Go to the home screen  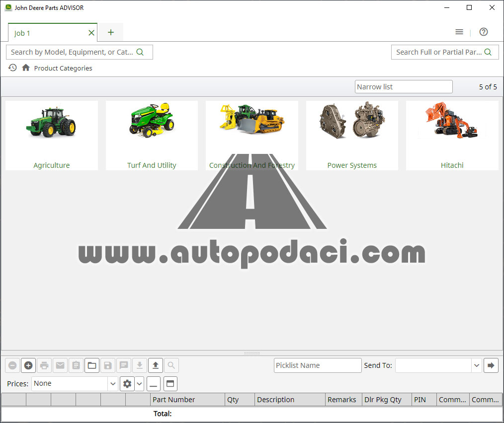click(x=25, y=68)
